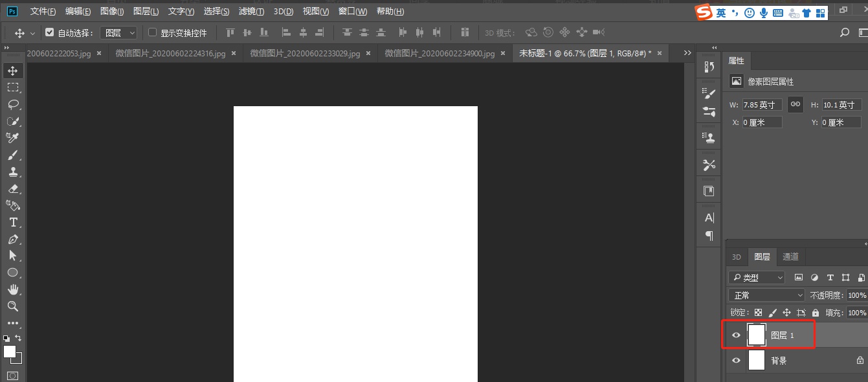Open the blend mode dropdown showing 正常

[766, 295]
